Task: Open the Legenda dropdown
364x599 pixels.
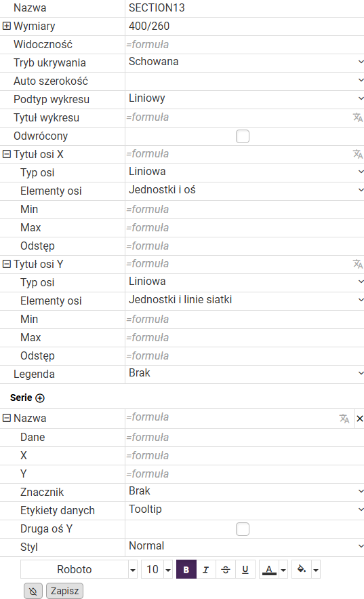Action: 245,373
